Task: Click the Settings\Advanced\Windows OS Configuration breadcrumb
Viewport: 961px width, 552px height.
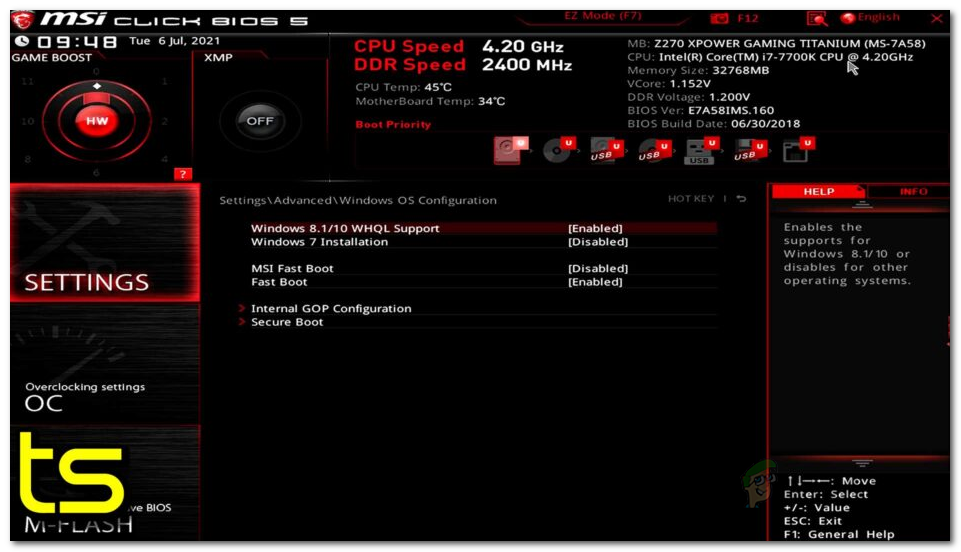Action: (x=358, y=200)
